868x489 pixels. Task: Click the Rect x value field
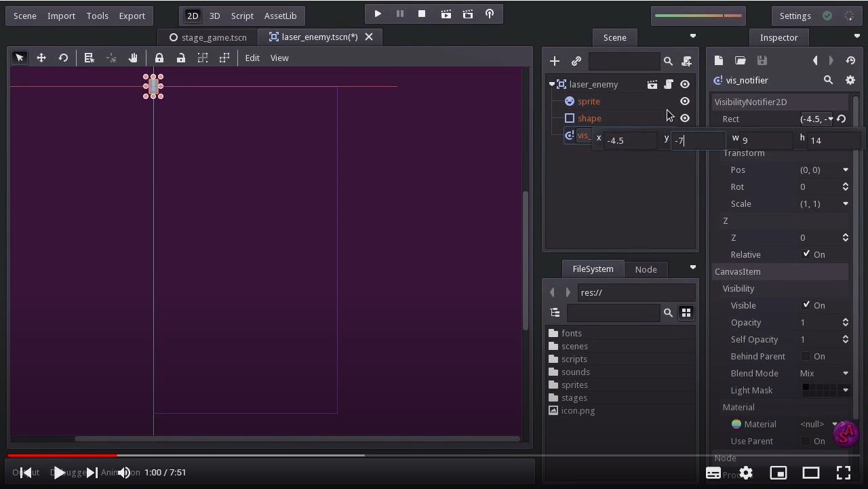tap(630, 140)
